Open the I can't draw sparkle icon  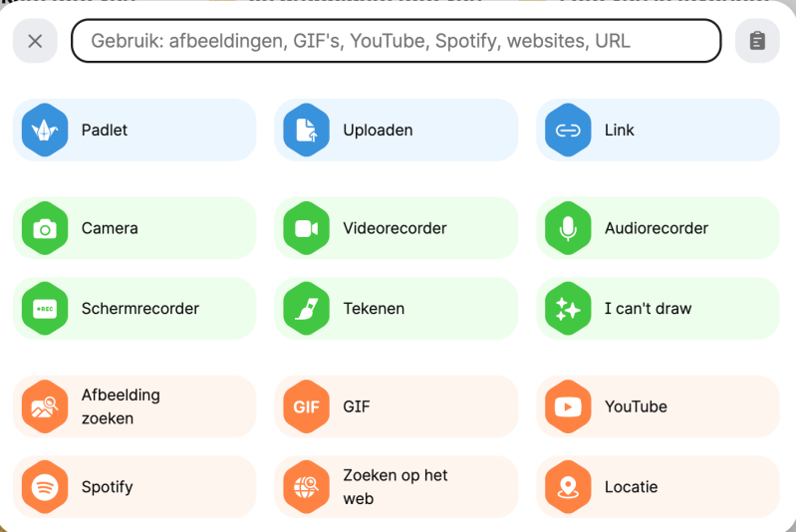568,309
